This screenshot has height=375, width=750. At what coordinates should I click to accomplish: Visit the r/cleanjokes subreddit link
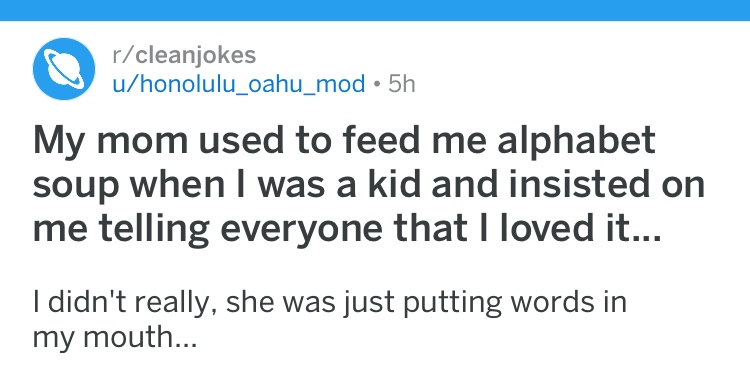184,55
